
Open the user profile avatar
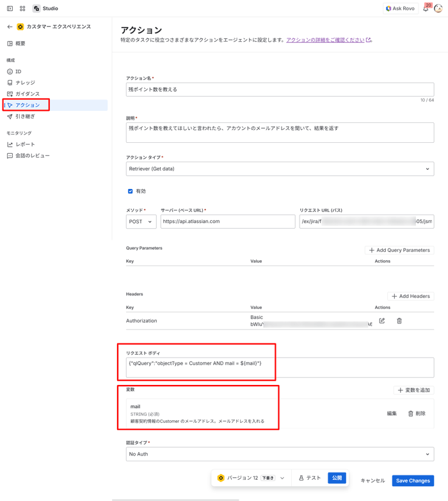click(x=438, y=9)
